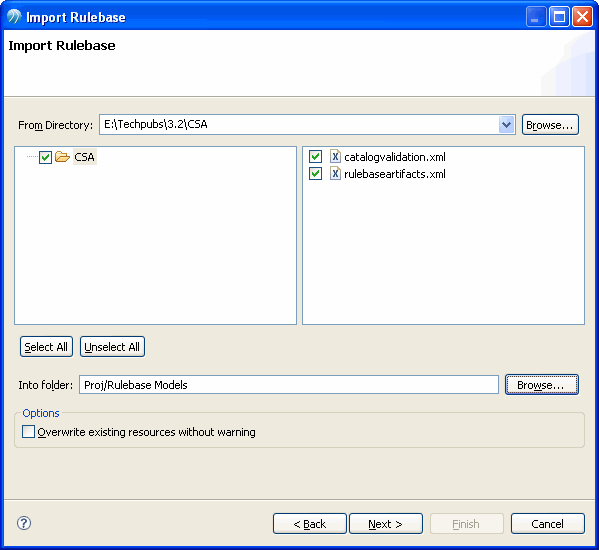
Task: Click the Into folder text field
Action: point(289,385)
